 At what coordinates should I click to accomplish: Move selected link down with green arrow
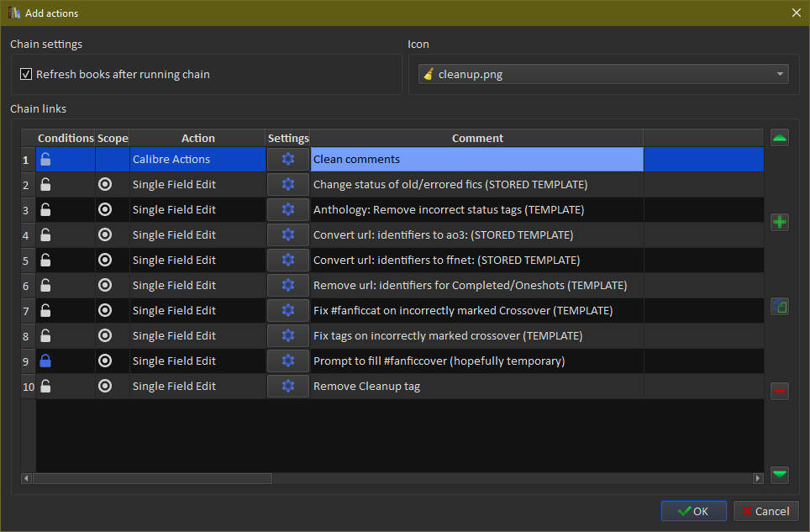pyautogui.click(x=780, y=475)
